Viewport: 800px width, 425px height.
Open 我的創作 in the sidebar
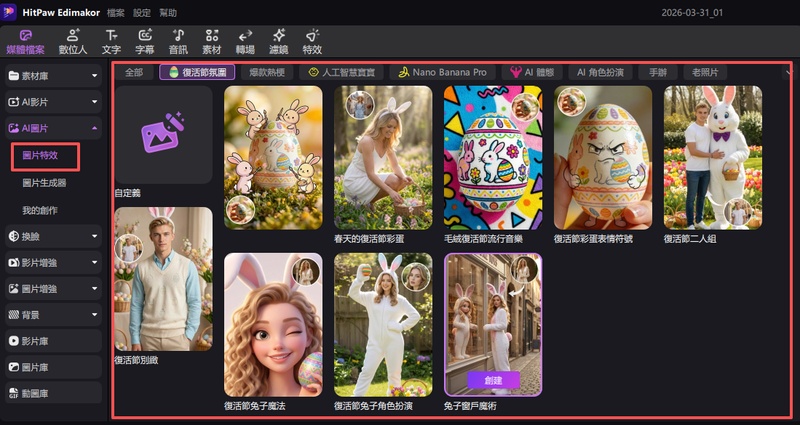coord(40,210)
